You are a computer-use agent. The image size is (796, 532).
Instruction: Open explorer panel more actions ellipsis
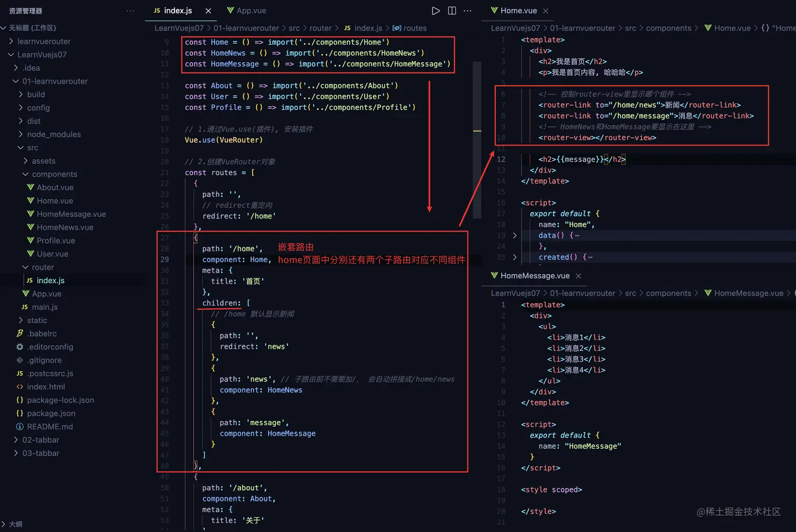pyautogui.click(x=131, y=11)
